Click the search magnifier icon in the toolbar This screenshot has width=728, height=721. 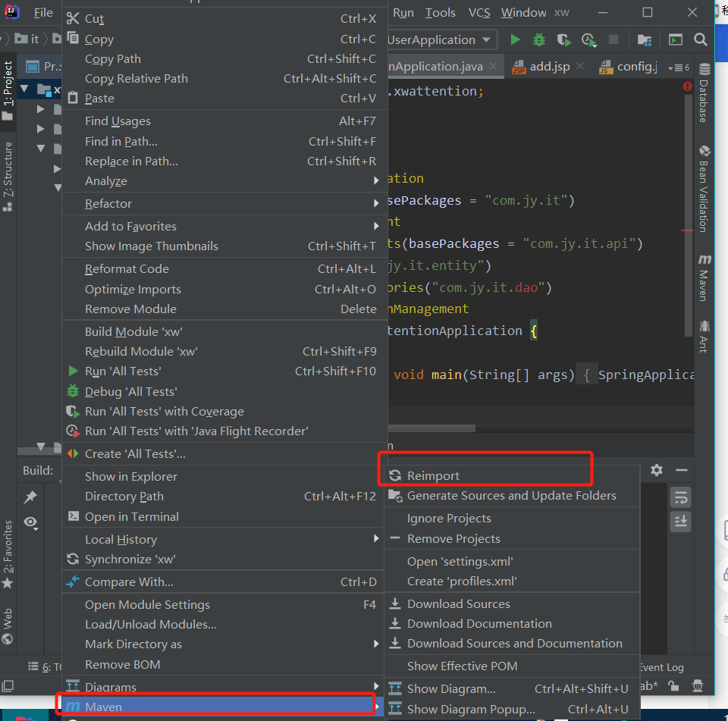pyautogui.click(x=699, y=39)
